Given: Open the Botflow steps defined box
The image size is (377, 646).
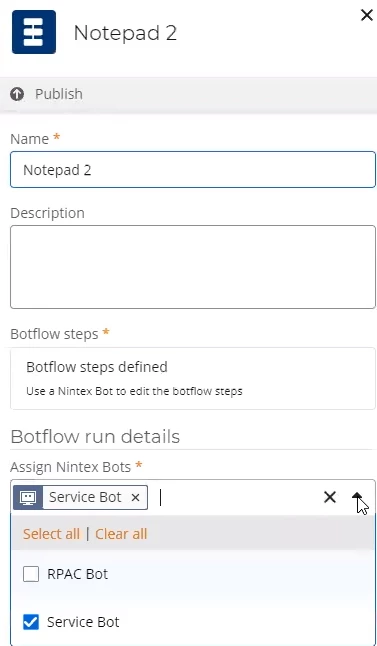Looking at the screenshot, I should 193,378.
